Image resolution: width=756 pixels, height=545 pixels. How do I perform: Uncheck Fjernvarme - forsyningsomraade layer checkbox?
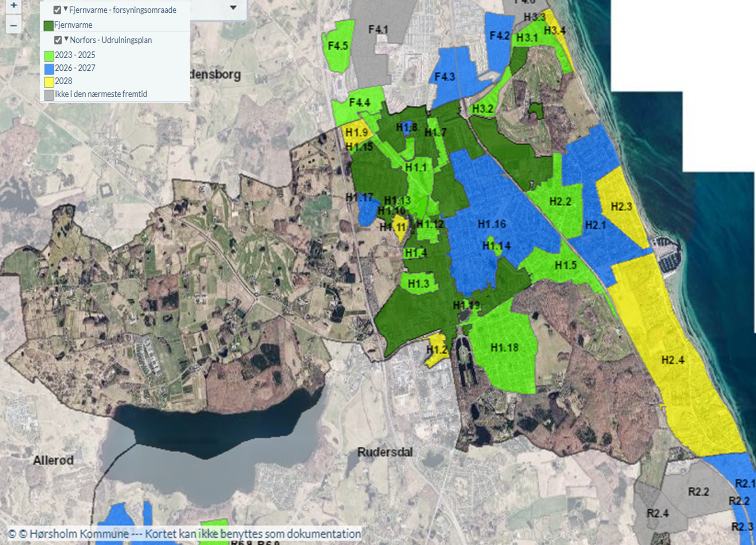(x=57, y=10)
